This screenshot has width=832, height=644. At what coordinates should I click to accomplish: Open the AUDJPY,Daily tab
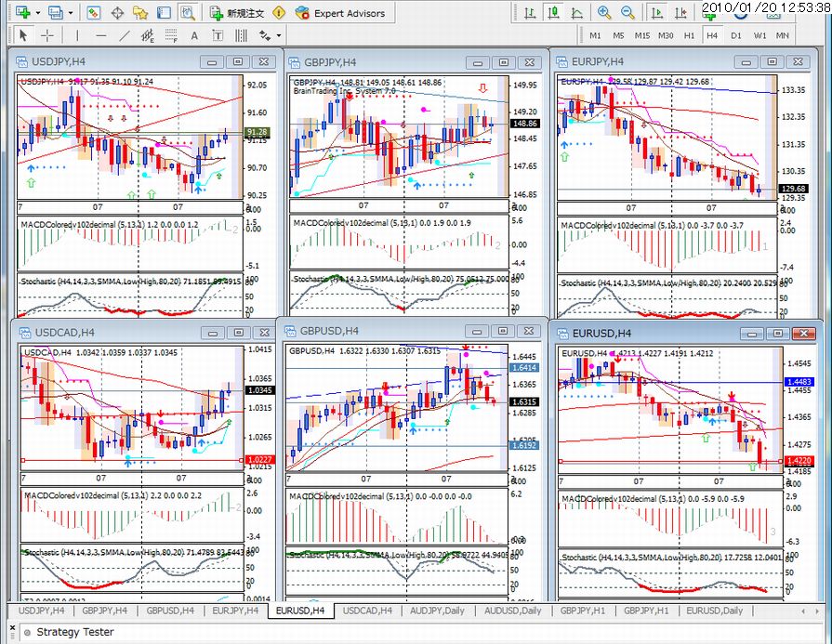tap(437, 611)
